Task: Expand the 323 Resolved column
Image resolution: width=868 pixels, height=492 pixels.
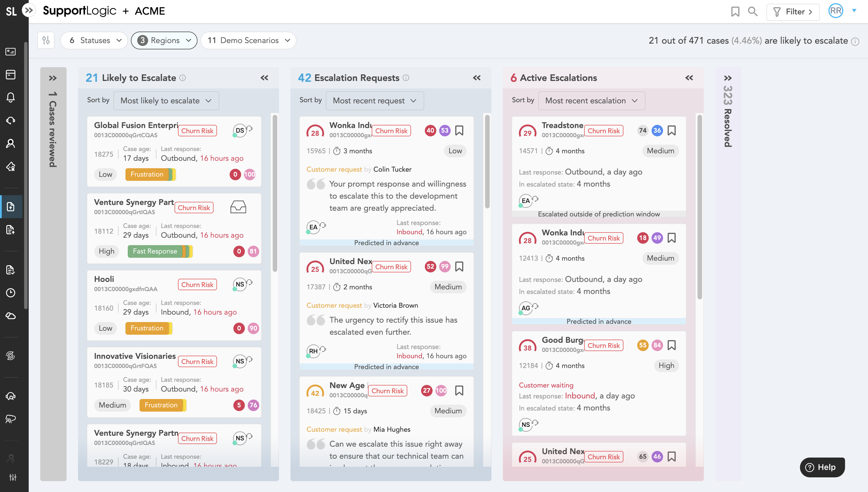Action: pyautogui.click(x=728, y=78)
